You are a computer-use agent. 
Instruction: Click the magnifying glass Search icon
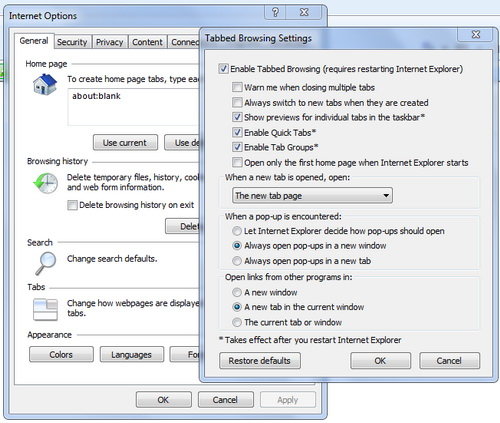click(46, 264)
